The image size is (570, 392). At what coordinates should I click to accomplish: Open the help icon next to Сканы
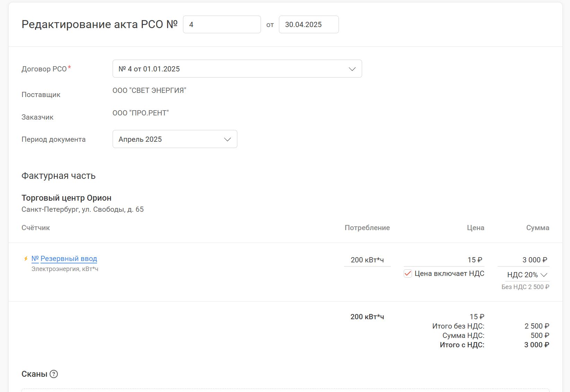[x=54, y=374]
